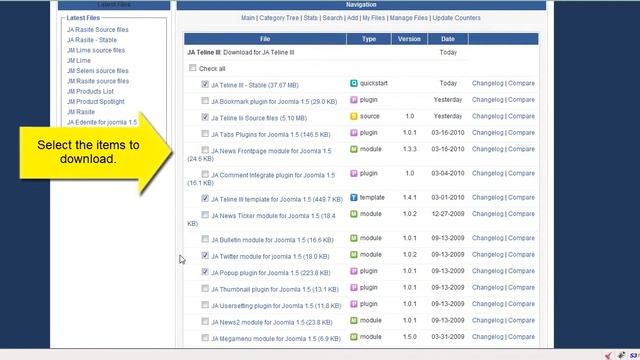Uncheck JA Teline III - Stable checkbox

205,84
